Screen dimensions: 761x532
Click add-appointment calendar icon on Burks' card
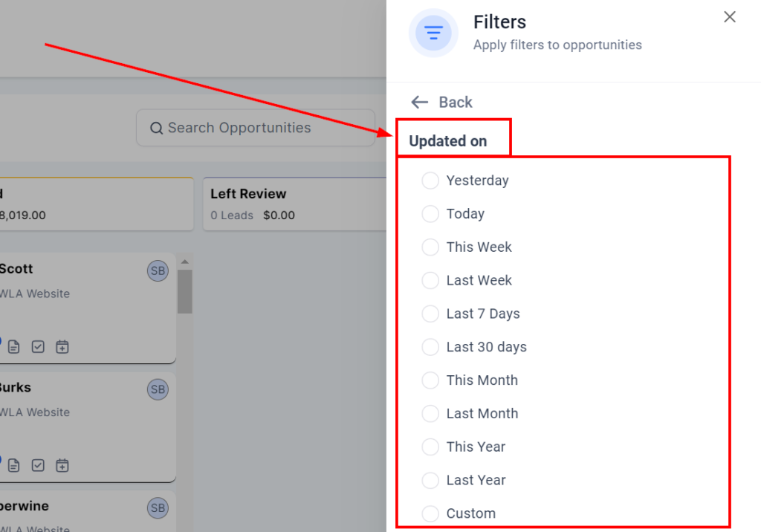pyautogui.click(x=62, y=466)
